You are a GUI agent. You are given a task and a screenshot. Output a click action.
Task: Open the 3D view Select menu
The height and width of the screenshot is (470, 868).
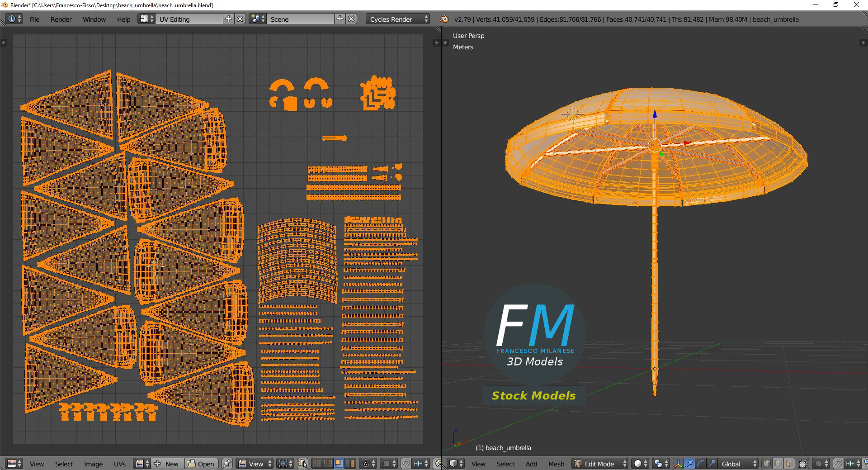pos(505,464)
